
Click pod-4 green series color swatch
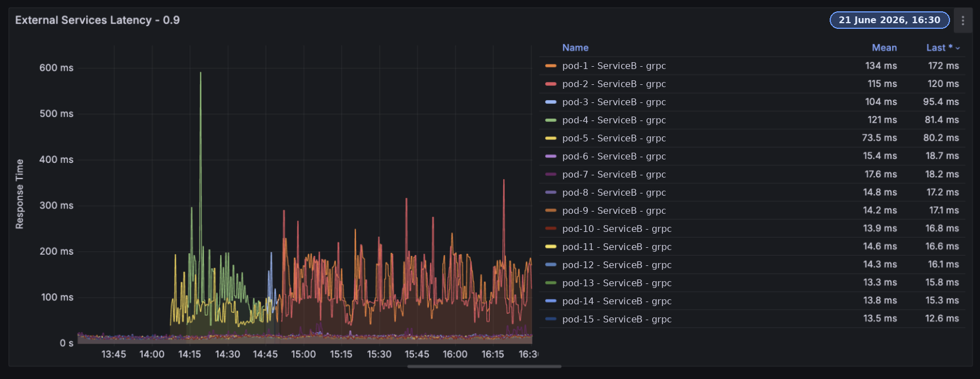[x=550, y=120]
